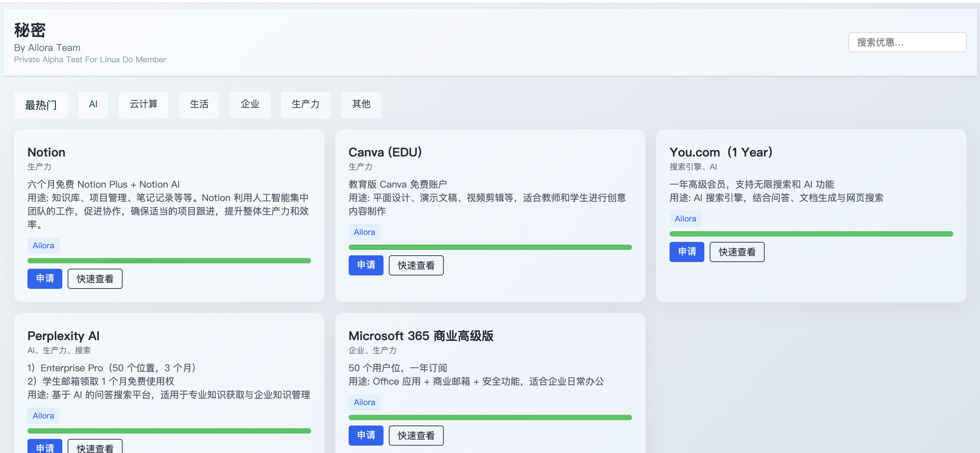Screen dimensions: 980x453
Task: Click the Notion card progress bar
Action: [x=169, y=261]
